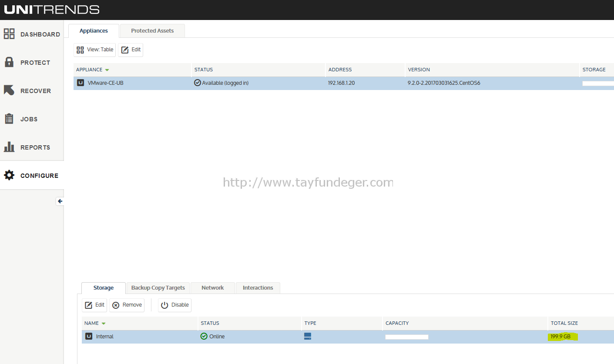This screenshot has width=614, height=364.
Task: Click the Configure gear icon
Action: 9,175
